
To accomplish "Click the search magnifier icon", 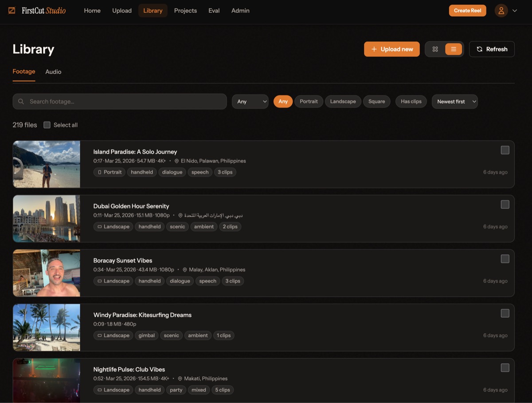I will [x=21, y=101].
